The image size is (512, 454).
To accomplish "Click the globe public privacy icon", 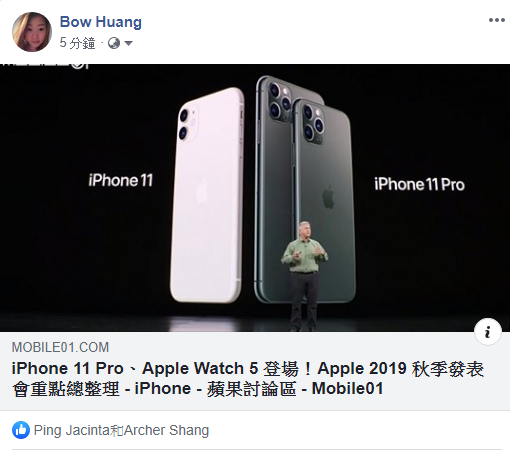I will [114, 43].
